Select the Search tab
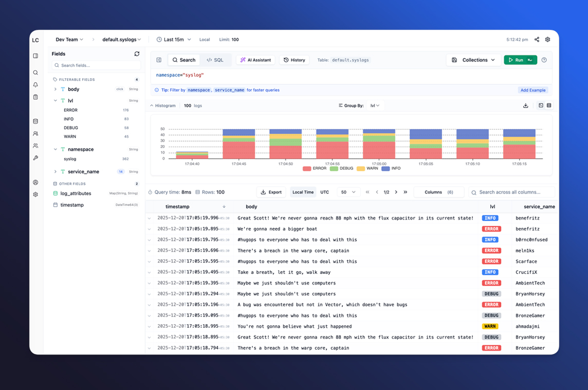 [x=183, y=60]
